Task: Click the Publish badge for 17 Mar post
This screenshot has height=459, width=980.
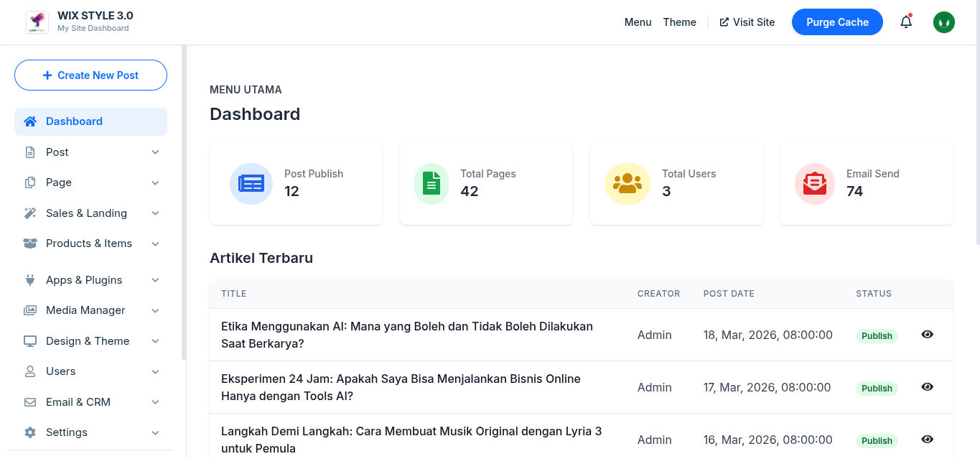Action: [877, 388]
